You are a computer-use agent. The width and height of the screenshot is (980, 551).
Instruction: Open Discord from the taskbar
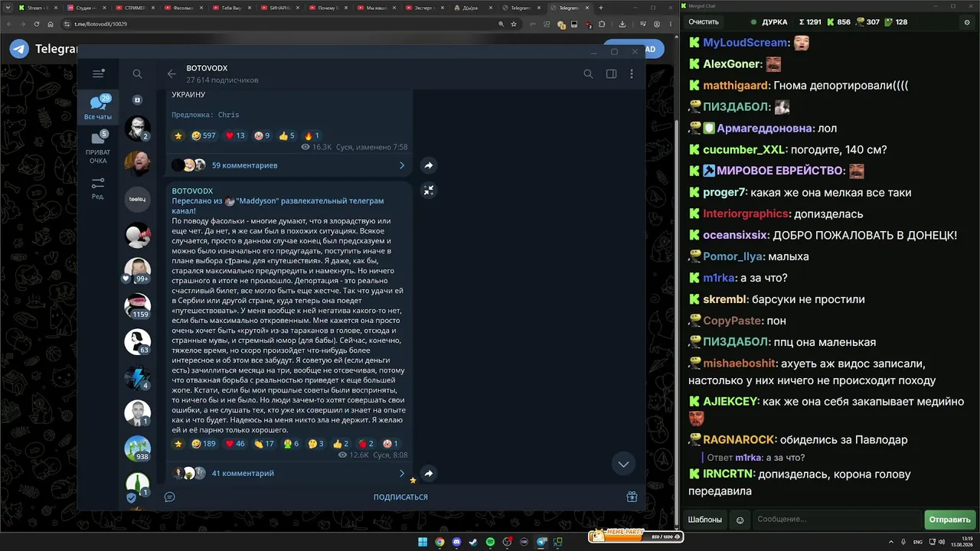click(457, 542)
